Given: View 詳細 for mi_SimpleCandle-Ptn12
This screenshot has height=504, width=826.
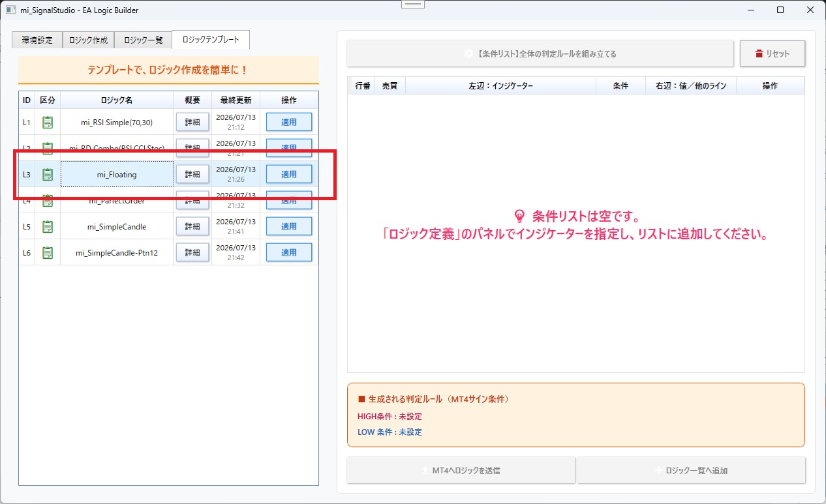Looking at the screenshot, I should point(192,252).
